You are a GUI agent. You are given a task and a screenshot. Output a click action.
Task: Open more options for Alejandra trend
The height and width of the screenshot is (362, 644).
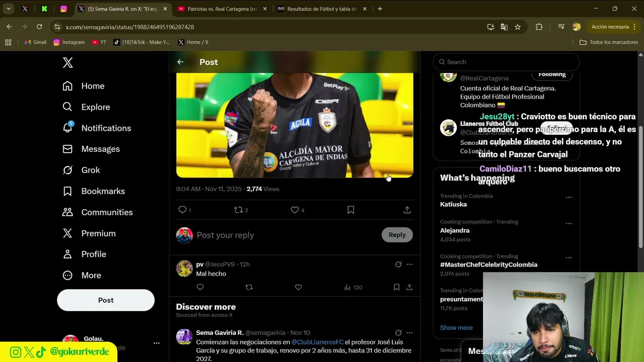[x=569, y=224]
